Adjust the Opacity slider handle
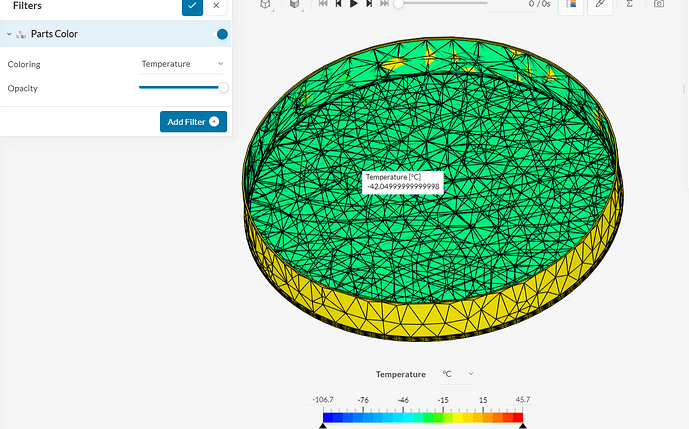The height and width of the screenshot is (429, 689). tap(223, 87)
